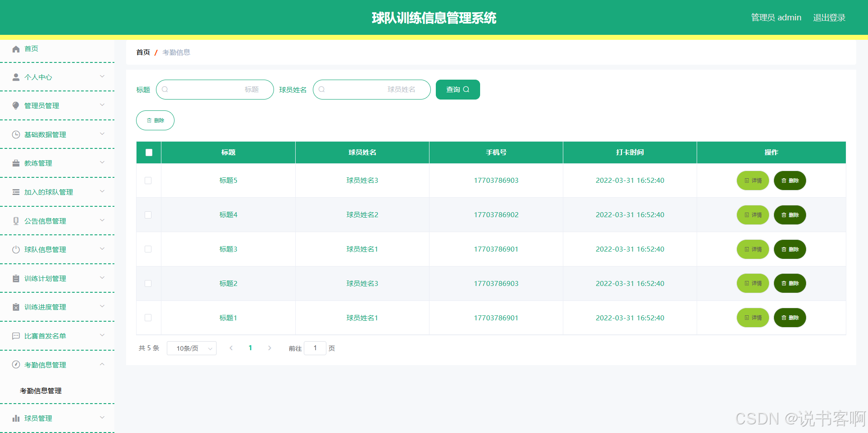868x433 pixels.
Task: Open the 球队信息管理 menu
Action: tap(57, 249)
